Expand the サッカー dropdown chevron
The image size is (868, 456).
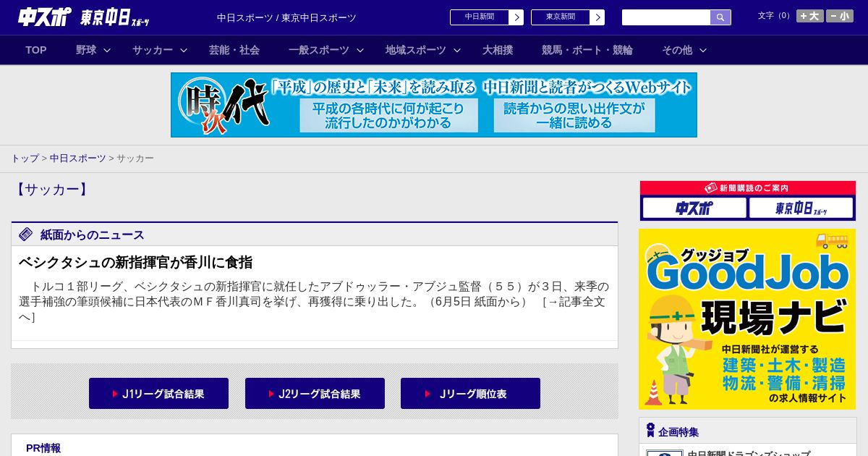pyautogui.click(x=184, y=50)
